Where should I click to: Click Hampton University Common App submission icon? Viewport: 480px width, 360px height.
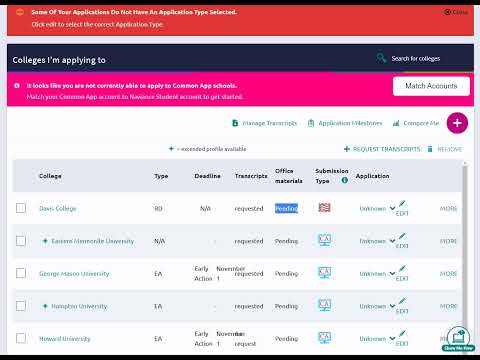pos(325,305)
